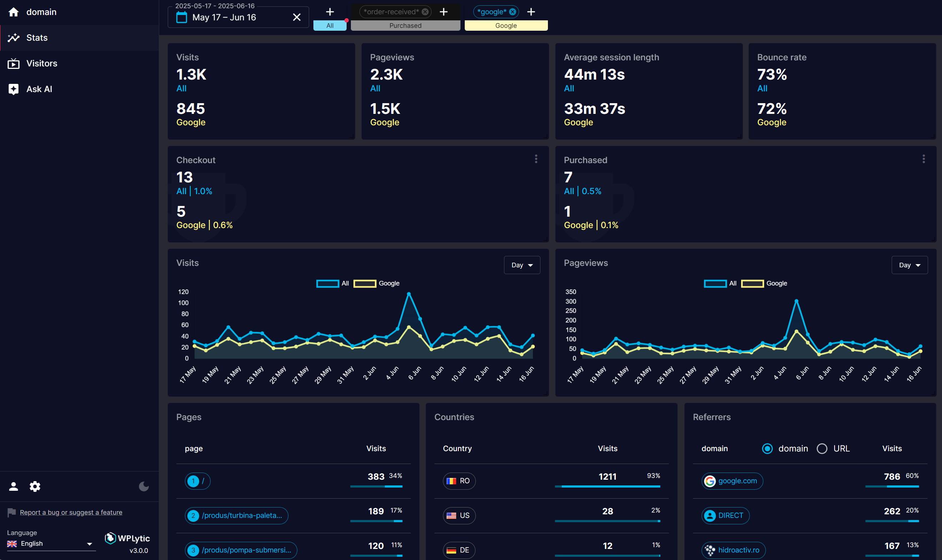
Task: Expand the Day dropdown in Pageviews chart
Action: (x=909, y=265)
